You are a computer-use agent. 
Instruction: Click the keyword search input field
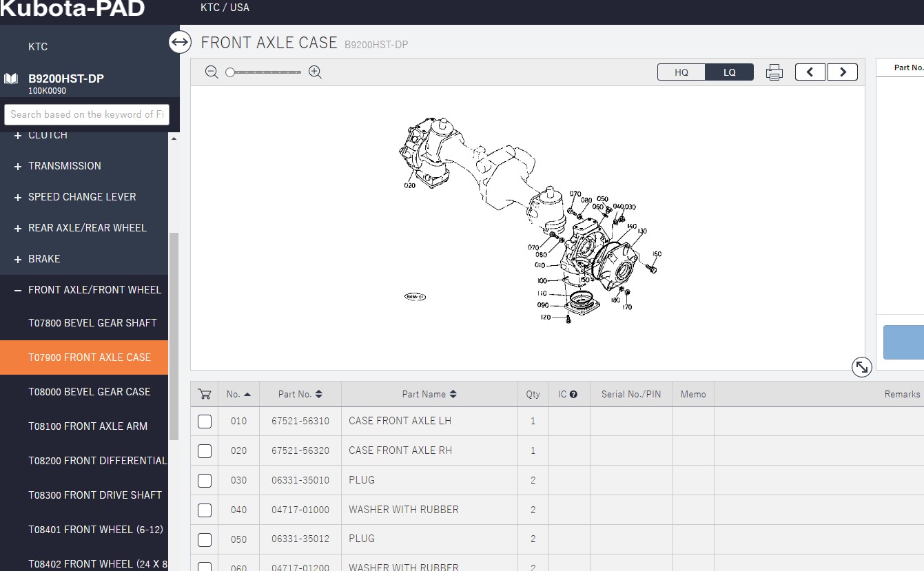pos(87,114)
